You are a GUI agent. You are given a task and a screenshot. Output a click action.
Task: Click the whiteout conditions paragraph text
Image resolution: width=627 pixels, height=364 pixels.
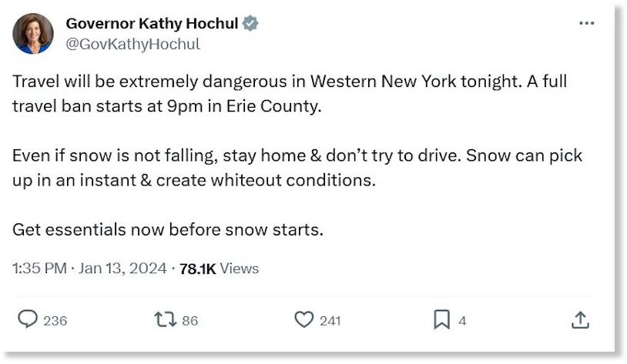click(297, 168)
